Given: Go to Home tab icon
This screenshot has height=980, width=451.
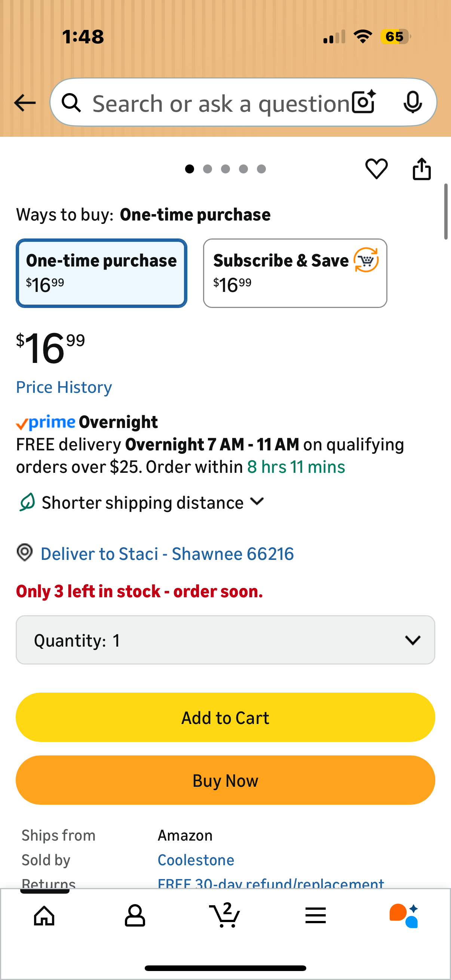Looking at the screenshot, I should click(x=45, y=915).
